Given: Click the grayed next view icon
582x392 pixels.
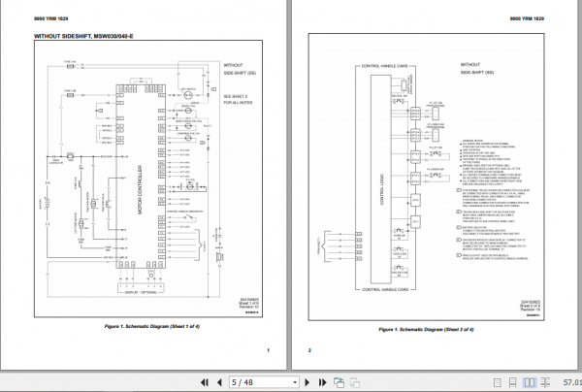Looking at the screenshot, I should [355, 382].
